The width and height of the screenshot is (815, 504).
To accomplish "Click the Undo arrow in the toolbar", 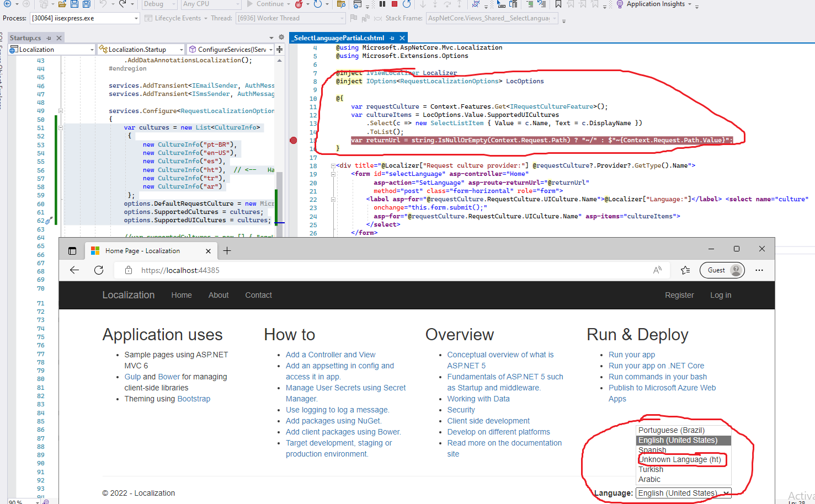I will (103, 4).
